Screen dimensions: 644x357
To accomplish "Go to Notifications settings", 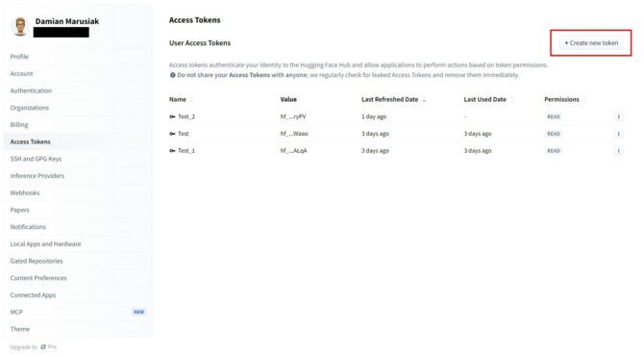I will 78,227.
